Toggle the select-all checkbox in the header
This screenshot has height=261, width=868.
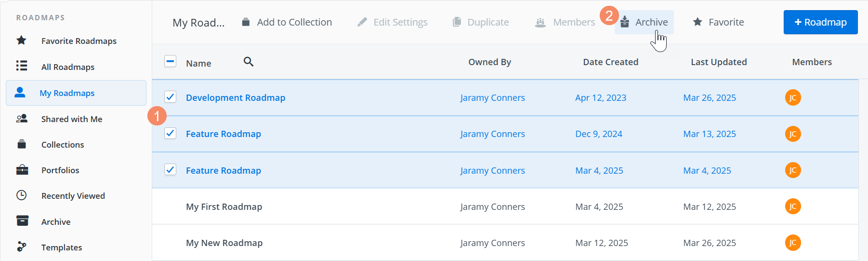click(170, 61)
